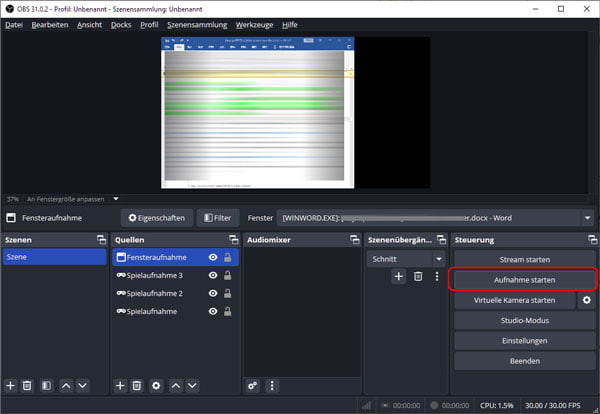Image resolution: width=600 pixels, height=414 pixels.
Task: Open the preview scaling dropdown arrow
Action: [x=116, y=198]
